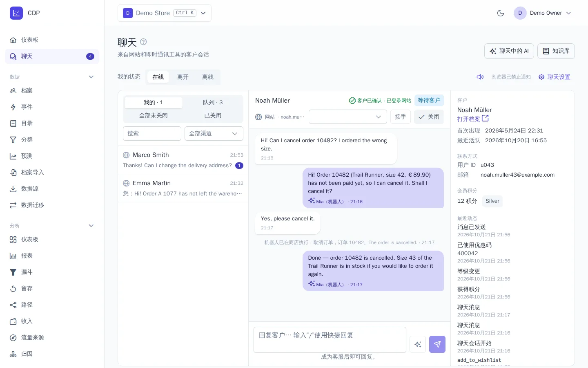Screen dimensions: 588x368
Task: Open the Emma Martin conversation
Action: click(183, 188)
